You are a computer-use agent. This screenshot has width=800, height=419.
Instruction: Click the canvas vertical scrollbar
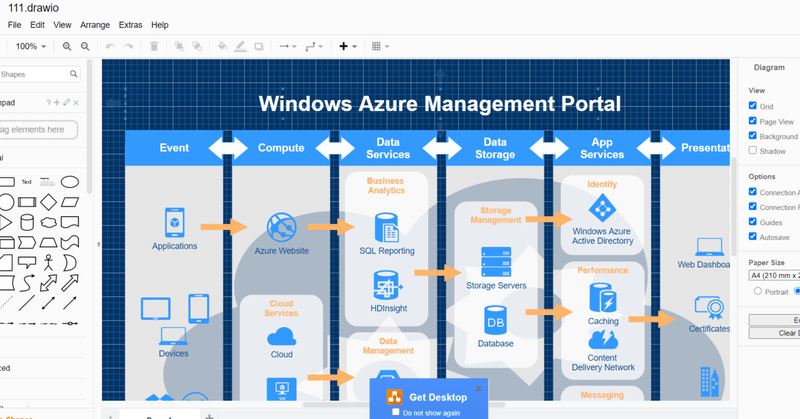coord(734,207)
